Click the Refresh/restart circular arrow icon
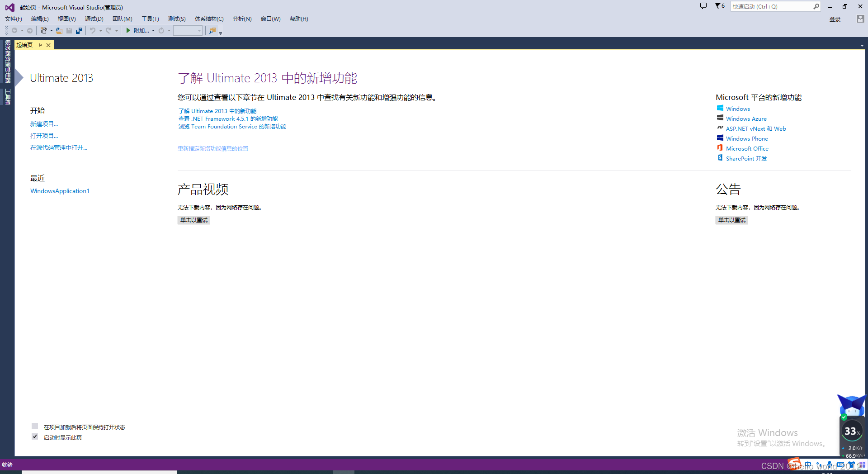This screenshot has width=868, height=474. [x=161, y=31]
